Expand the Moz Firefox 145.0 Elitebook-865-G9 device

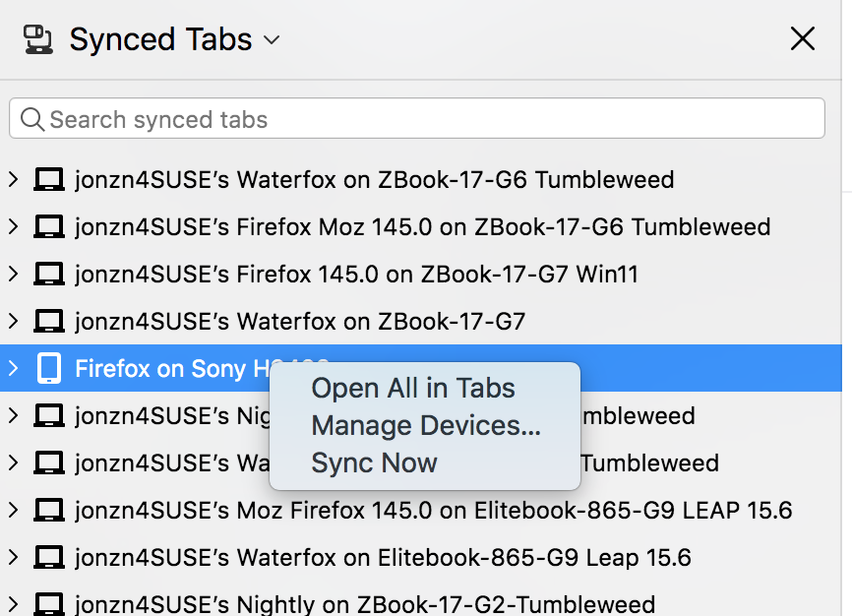coord(14,511)
